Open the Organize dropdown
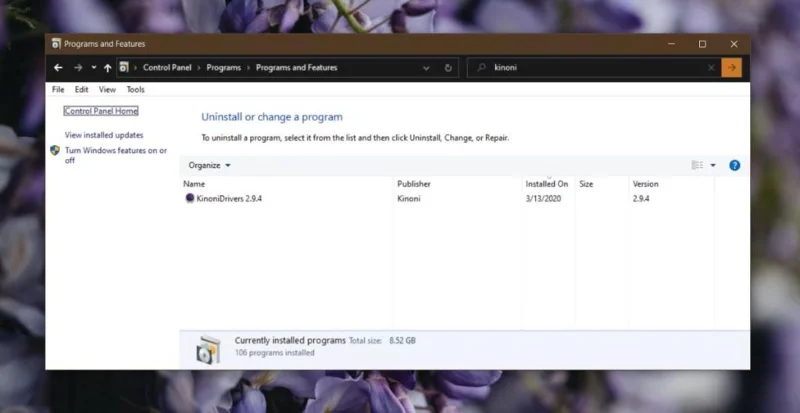800x413 pixels. [x=209, y=165]
